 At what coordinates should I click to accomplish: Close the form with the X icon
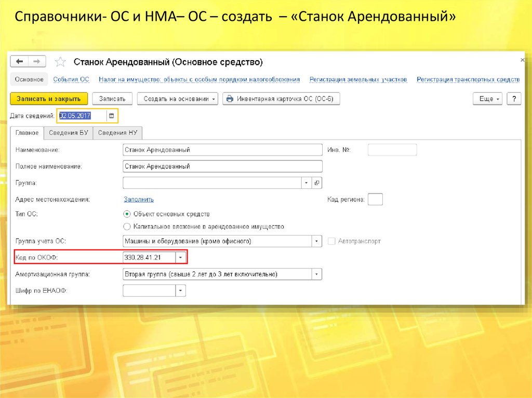point(522,61)
